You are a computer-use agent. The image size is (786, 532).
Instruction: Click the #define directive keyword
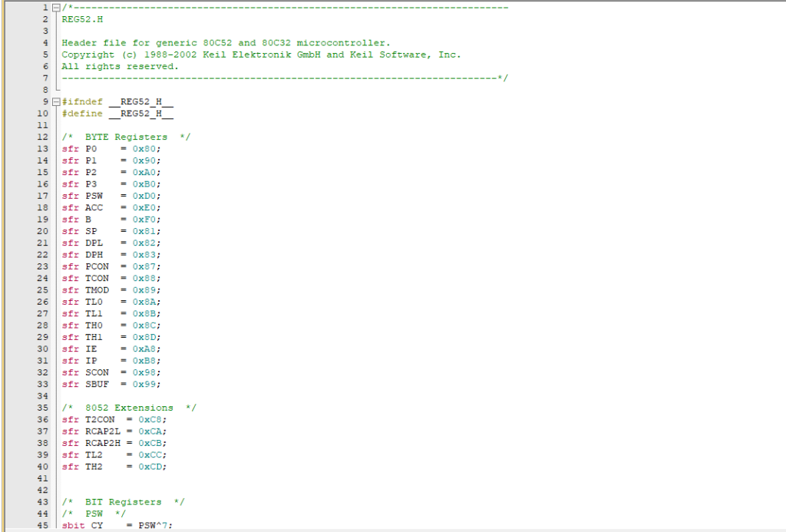click(x=82, y=114)
